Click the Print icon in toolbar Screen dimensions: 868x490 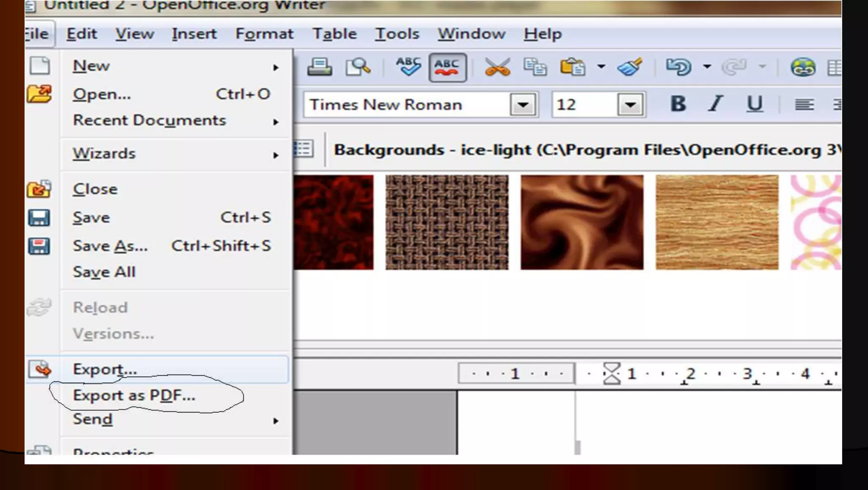[x=319, y=67]
